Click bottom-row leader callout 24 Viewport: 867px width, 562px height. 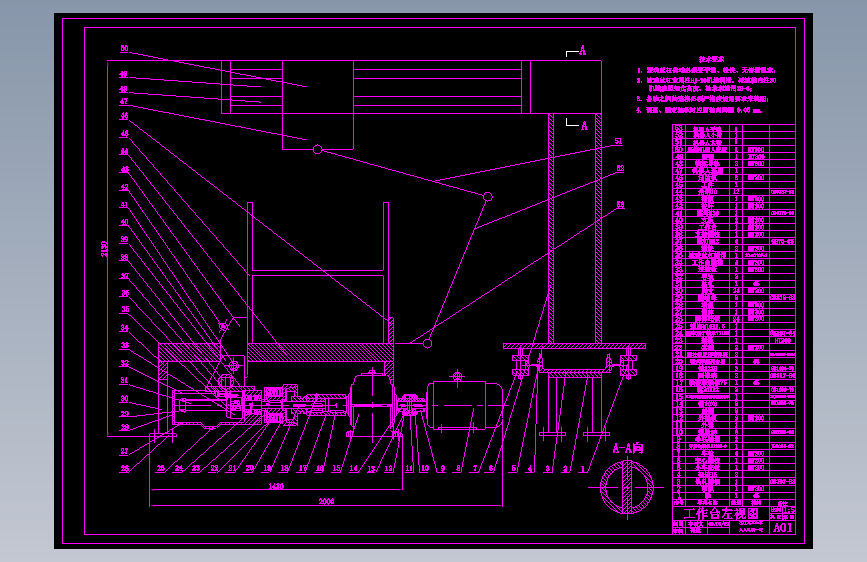click(x=179, y=469)
